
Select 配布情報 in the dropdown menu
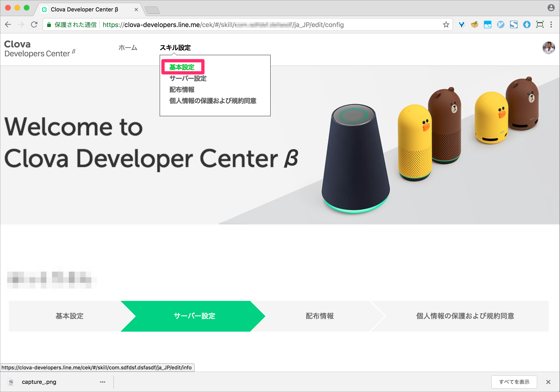[182, 90]
